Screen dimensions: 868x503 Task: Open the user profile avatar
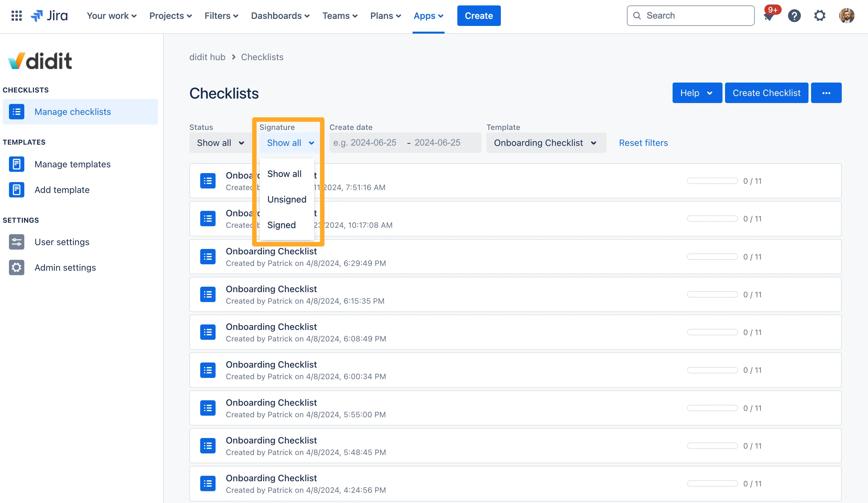[x=847, y=15]
